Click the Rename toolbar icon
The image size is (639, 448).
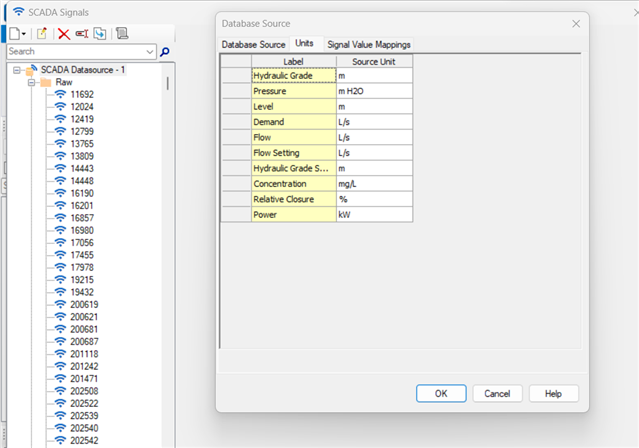(x=81, y=33)
